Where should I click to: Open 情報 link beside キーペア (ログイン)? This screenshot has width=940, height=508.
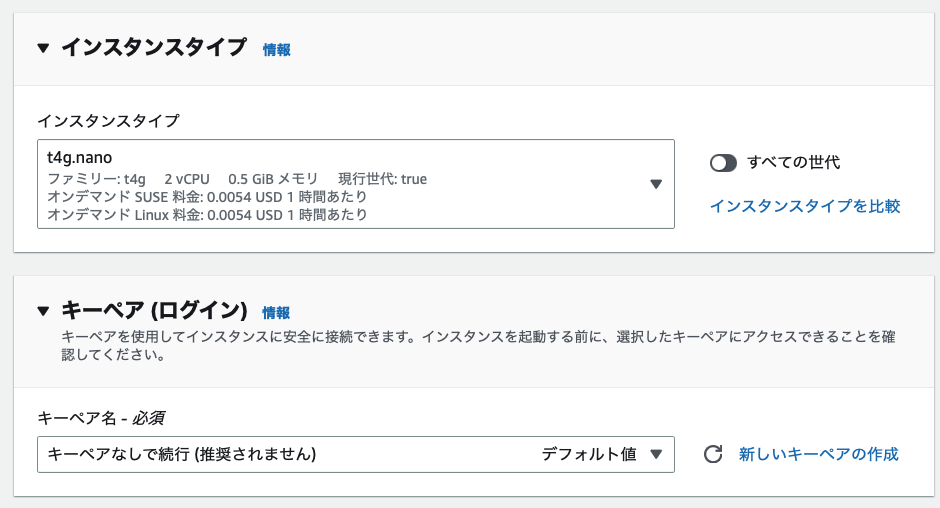click(276, 312)
